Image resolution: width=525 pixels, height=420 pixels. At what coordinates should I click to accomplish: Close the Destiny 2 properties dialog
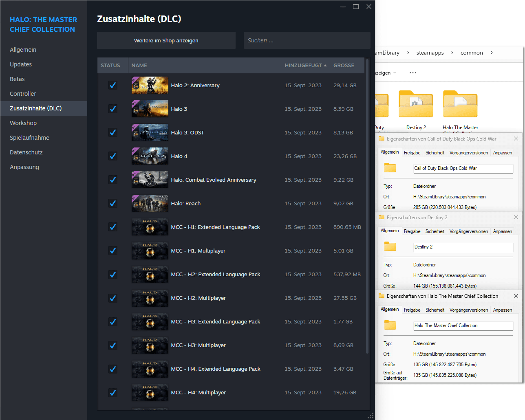(x=516, y=217)
